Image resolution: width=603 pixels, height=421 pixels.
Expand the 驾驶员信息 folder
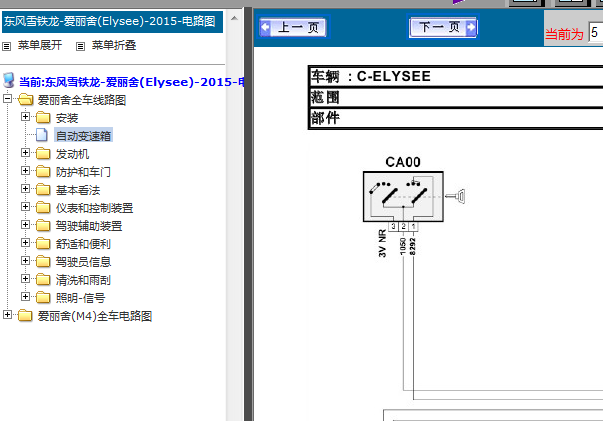click(x=25, y=261)
